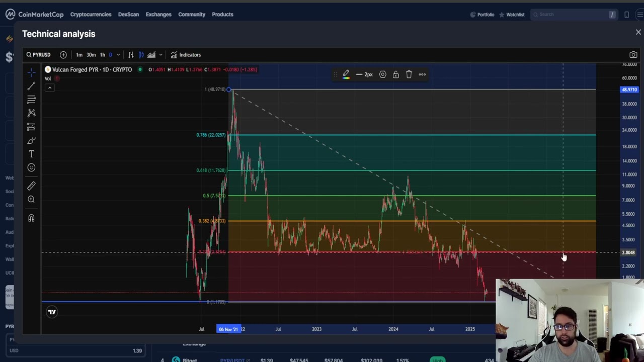
Task: Focus the header Search field
Action: click(x=574, y=15)
